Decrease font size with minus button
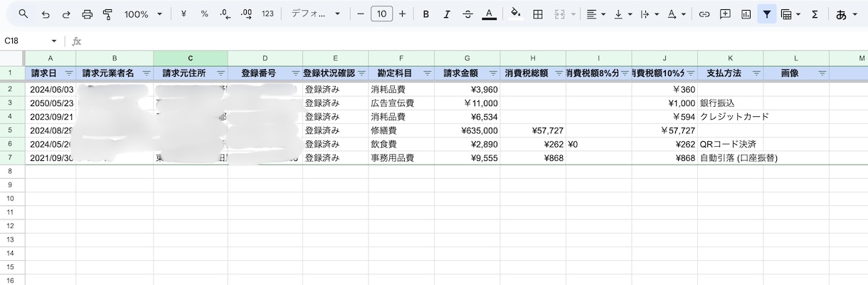 (x=361, y=14)
